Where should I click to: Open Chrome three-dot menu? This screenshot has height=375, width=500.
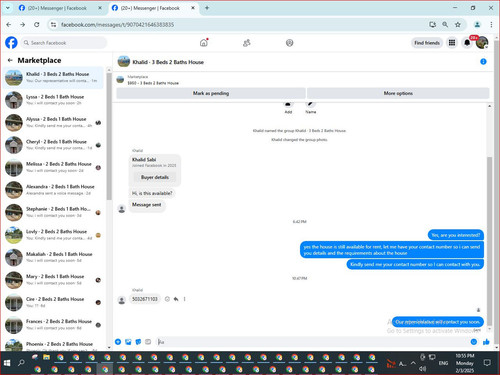click(491, 25)
